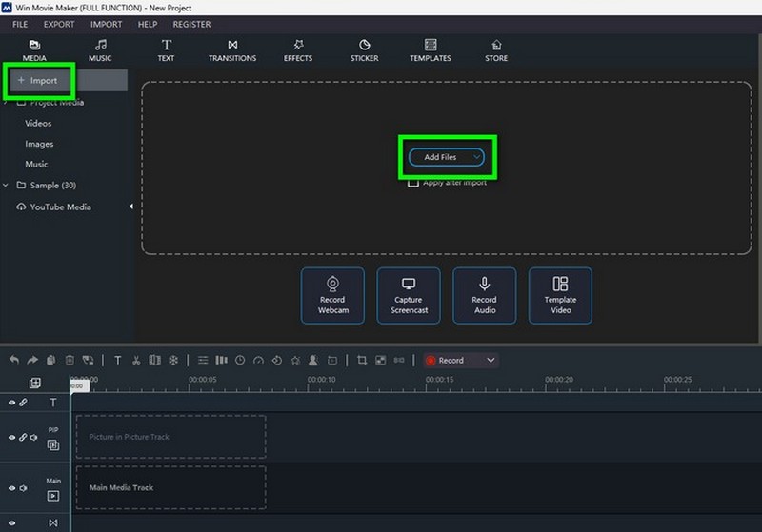Viewport: 762px width, 532px height.
Task: Click the Main track play icon
Action: [x=53, y=496]
